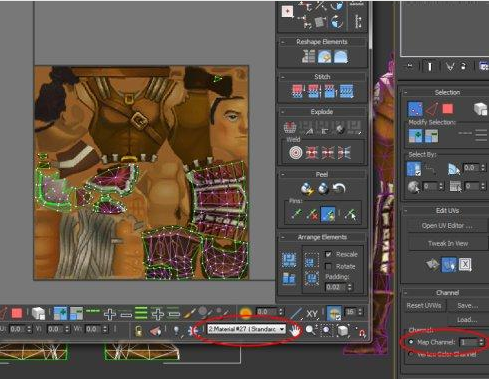Viewport: 489px width, 379px height.
Task: Click the Pin Selected icon
Action: [x=296, y=214]
